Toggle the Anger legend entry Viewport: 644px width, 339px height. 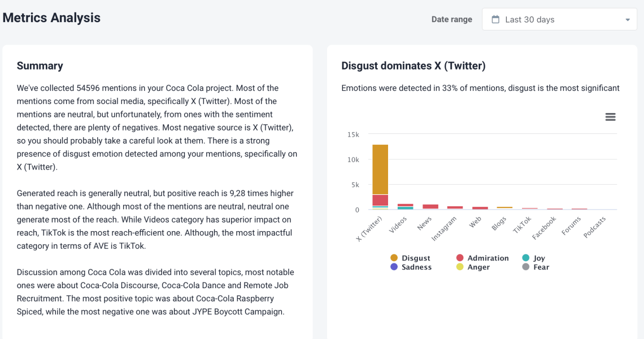(x=476, y=267)
